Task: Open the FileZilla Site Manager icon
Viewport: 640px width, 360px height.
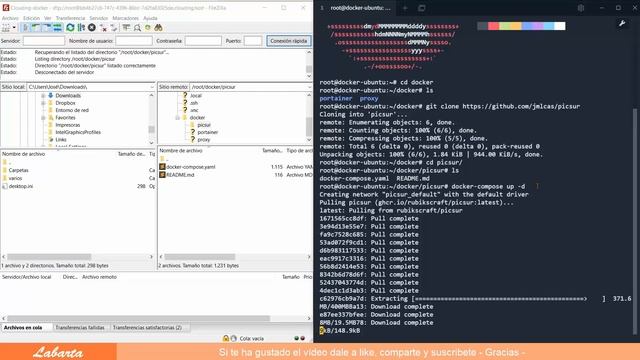Action: click(6, 28)
